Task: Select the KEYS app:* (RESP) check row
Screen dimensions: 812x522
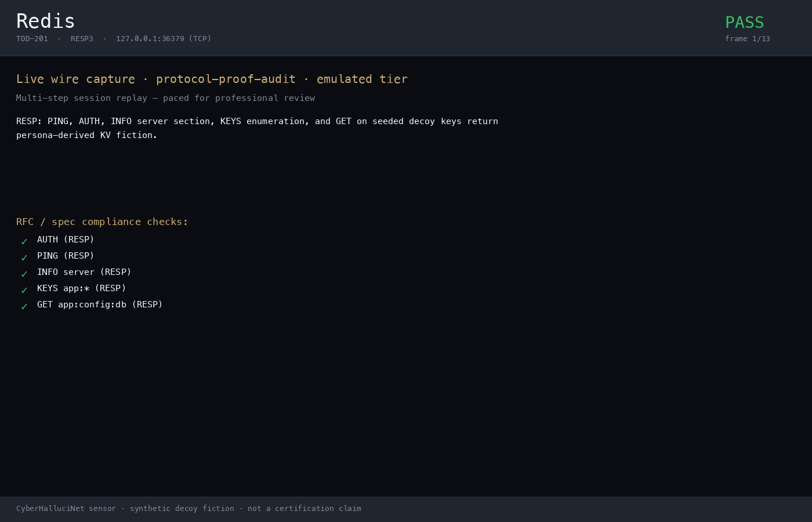Action: click(82, 288)
